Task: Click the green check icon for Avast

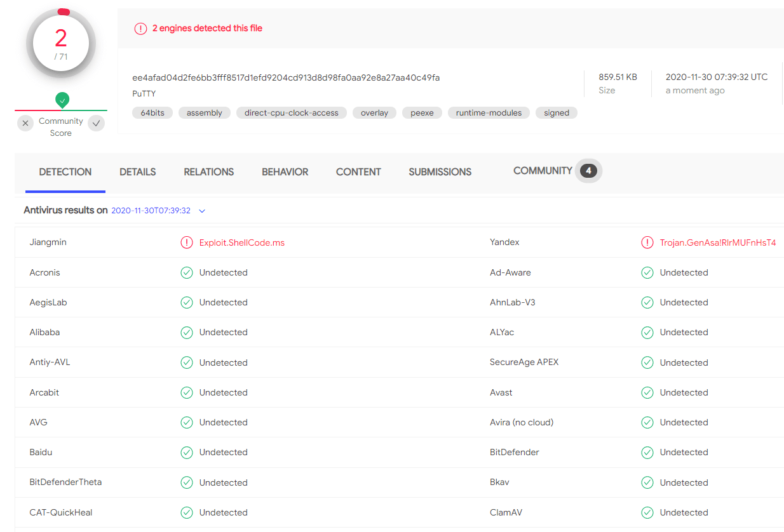Action: pos(647,392)
